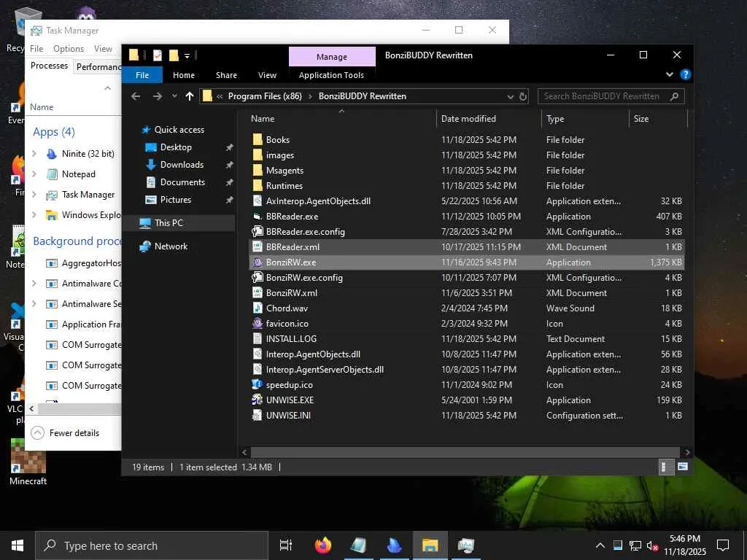Unpin Downloads from Quick access
The height and width of the screenshot is (560, 747).
229,165
